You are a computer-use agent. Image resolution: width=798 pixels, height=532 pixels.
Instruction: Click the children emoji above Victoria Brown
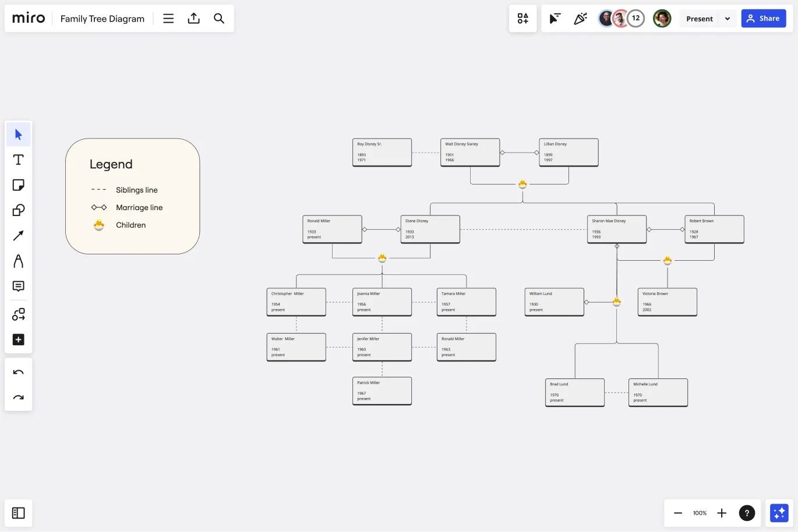click(x=668, y=260)
